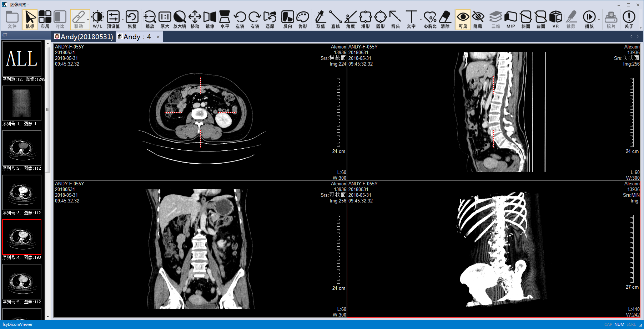The width and height of the screenshot is (644, 329).
Task: Toggle hide annotations (隐藏)
Action: click(478, 20)
